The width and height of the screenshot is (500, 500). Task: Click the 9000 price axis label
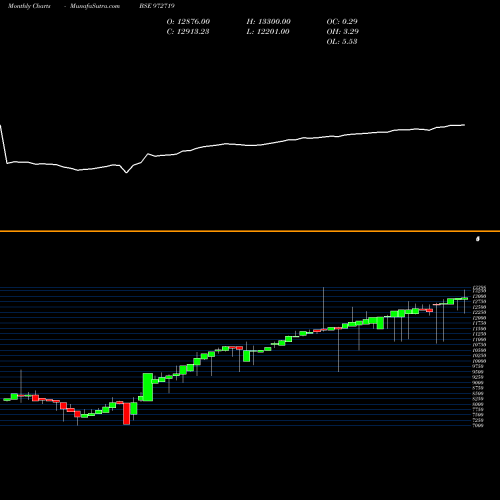pos(478,383)
